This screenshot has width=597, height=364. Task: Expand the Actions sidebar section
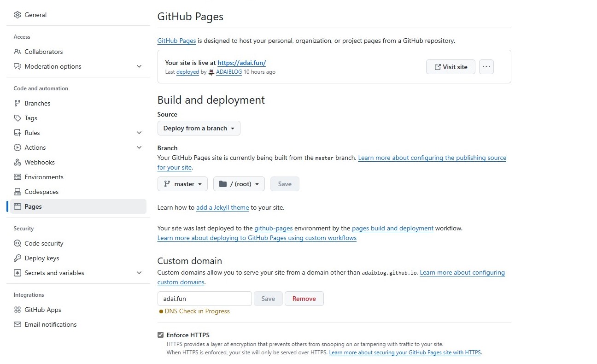(139, 147)
